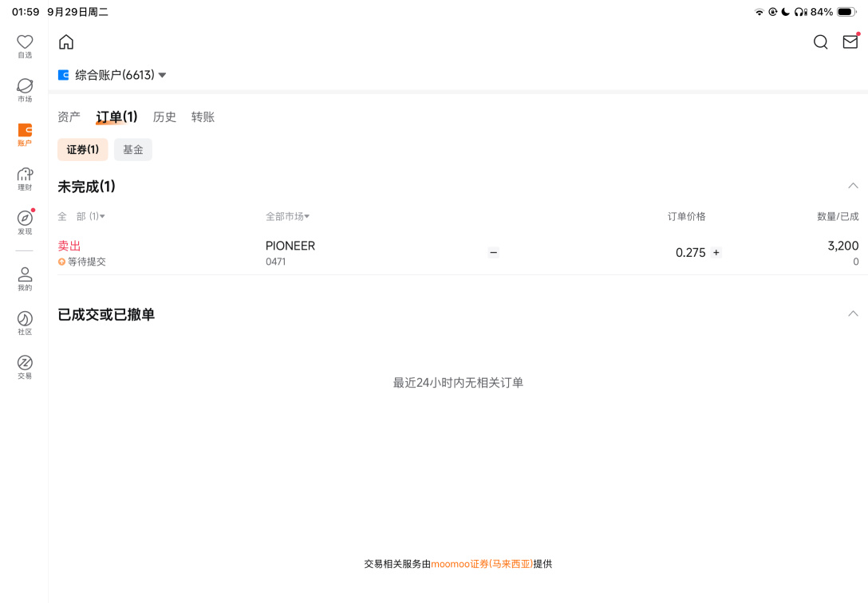Select the 订单(1) tab
The width and height of the screenshot is (868, 603).
(x=116, y=116)
